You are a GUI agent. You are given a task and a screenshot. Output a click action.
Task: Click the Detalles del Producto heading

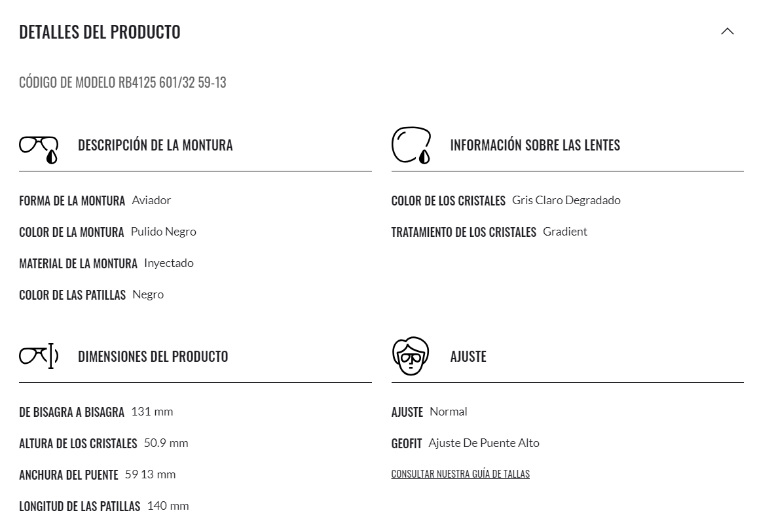coord(100,32)
